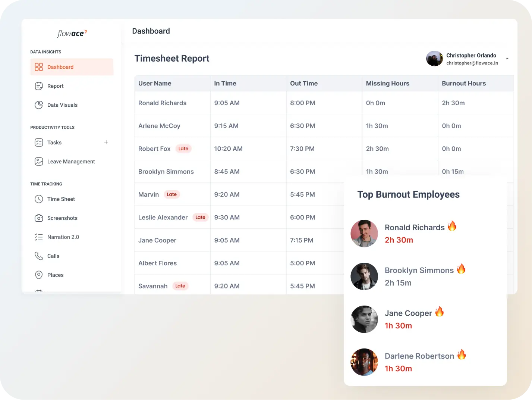The height and width of the screenshot is (400, 532).
Task: Open Darlene Robertson's profile photo
Action: [x=364, y=362]
